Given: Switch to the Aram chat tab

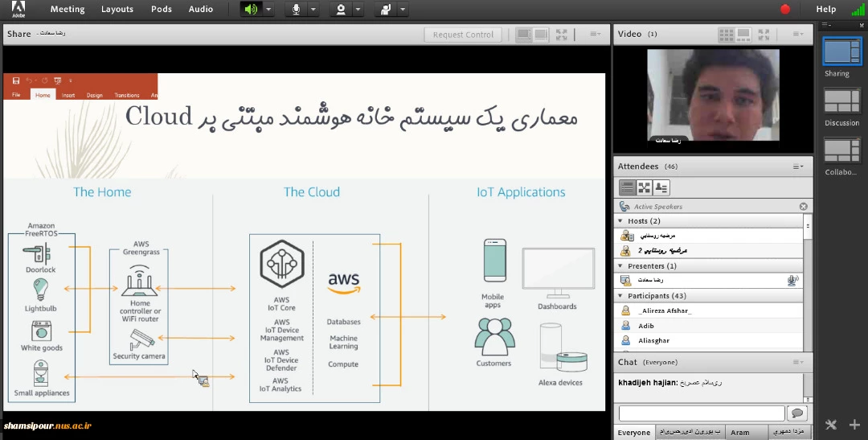Looking at the screenshot, I should (740, 432).
